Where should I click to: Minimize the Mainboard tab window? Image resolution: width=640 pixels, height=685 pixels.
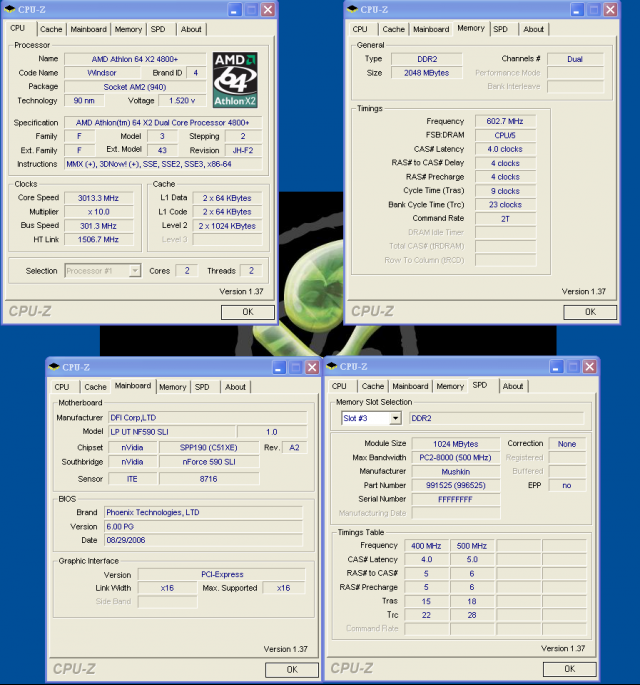(x=279, y=367)
